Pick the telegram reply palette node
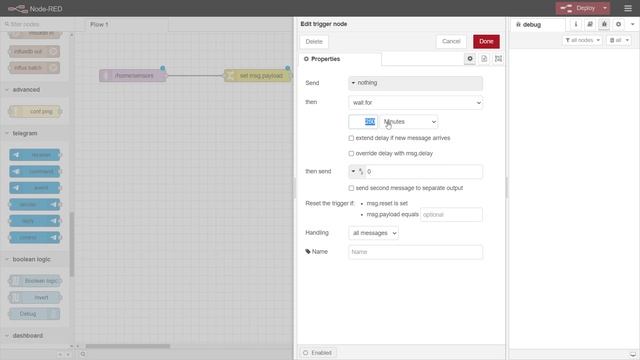640x360 pixels. [x=35, y=221]
